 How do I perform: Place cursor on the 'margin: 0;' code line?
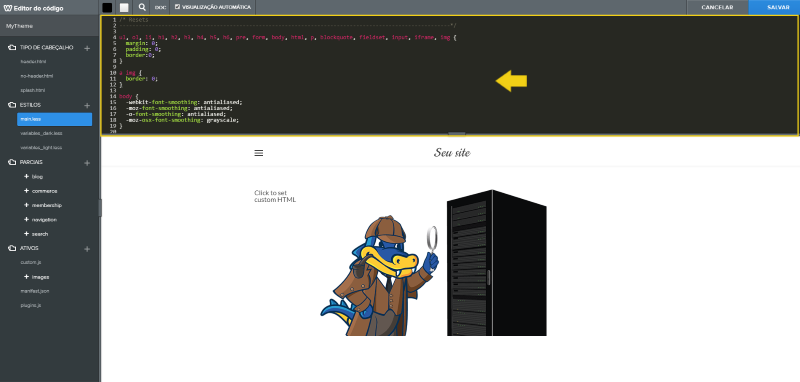coord(141,43)
